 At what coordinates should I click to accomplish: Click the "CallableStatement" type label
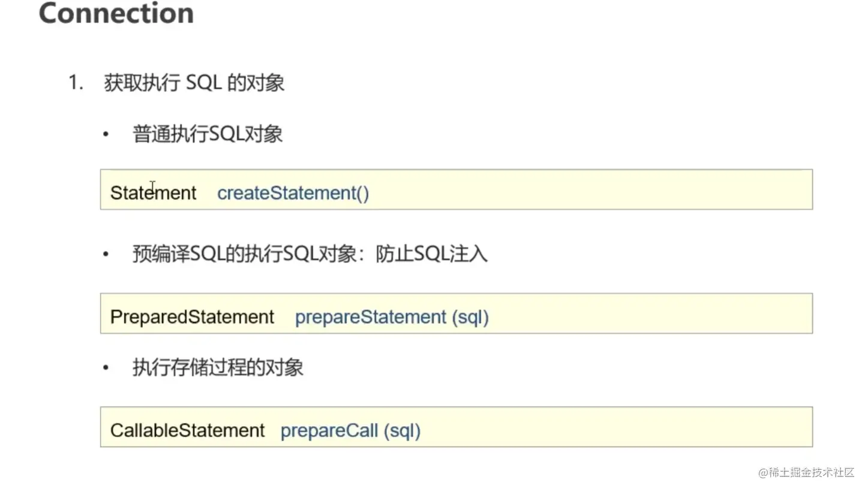[187, 430]
